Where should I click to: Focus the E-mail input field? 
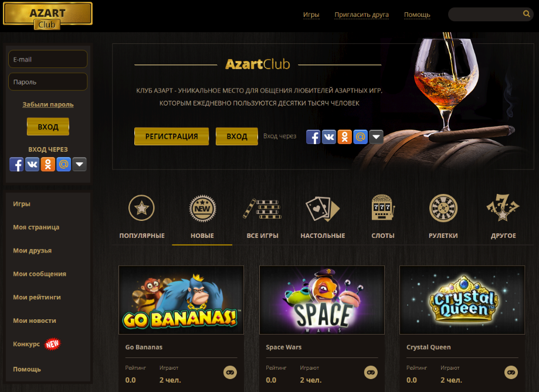coord(48,59)
